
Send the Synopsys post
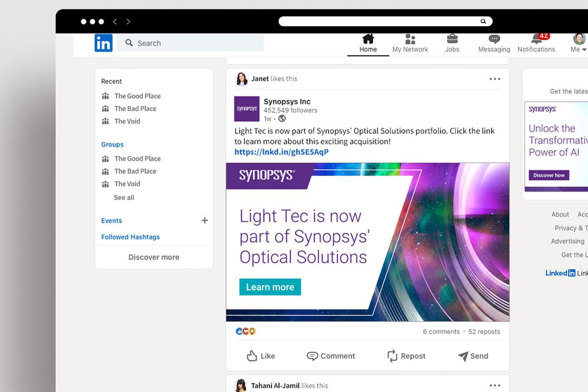tap(473, 356)
